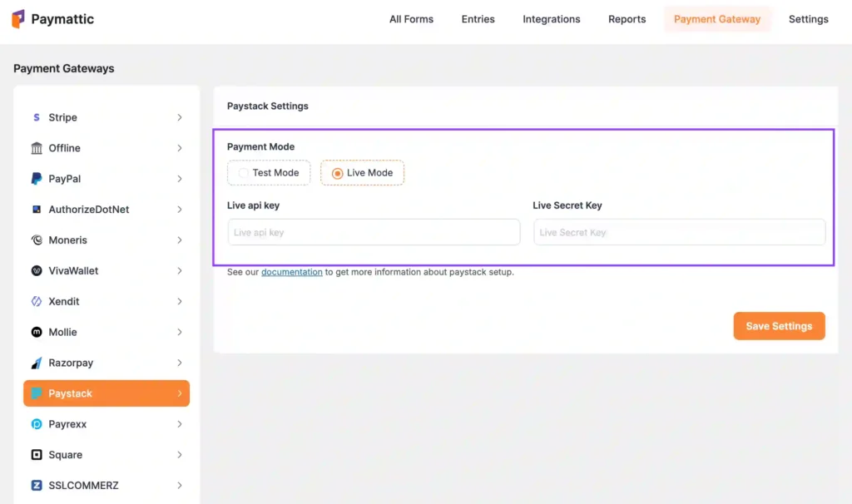Viewport: 852px width, 504px height.
Task: Expand the Stripe row chevron
Action: [x=180, y=117]
